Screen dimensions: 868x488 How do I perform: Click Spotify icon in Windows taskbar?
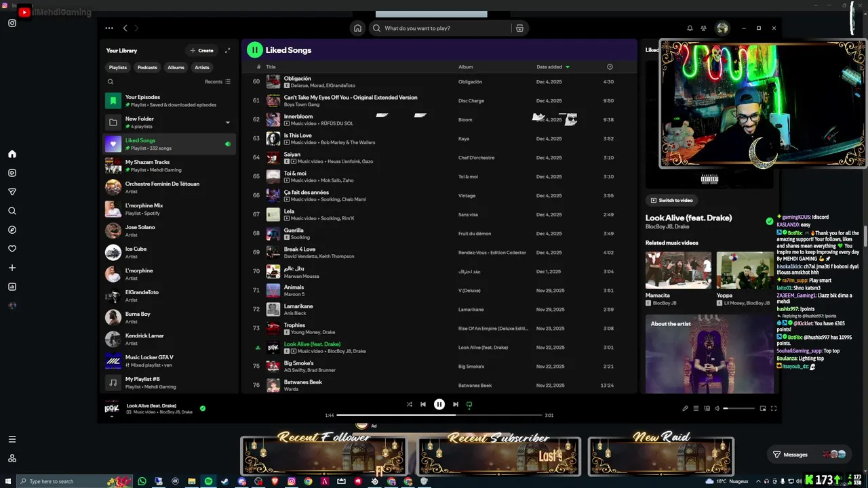(x=208, y=481)
